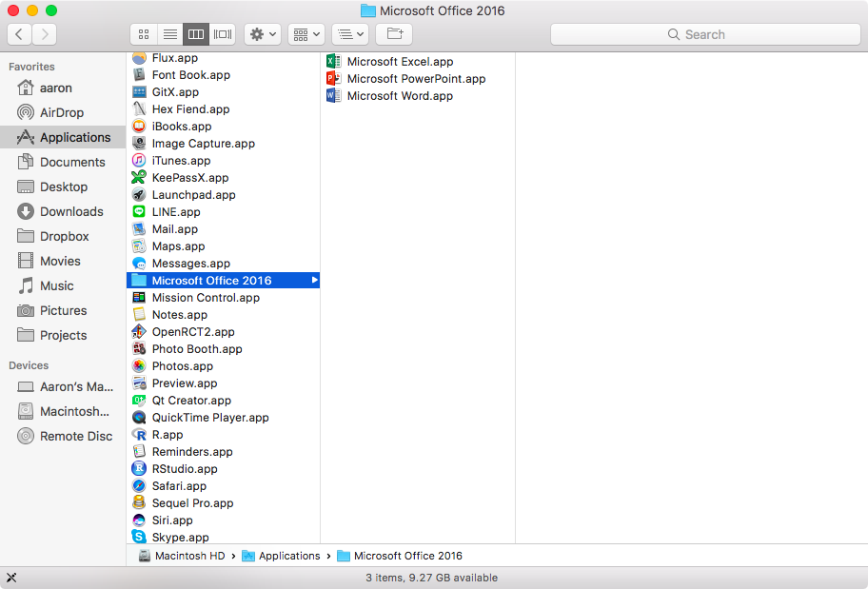Open Movies in the sidebar
Screen dimensions: 868x589
[63, 261]
